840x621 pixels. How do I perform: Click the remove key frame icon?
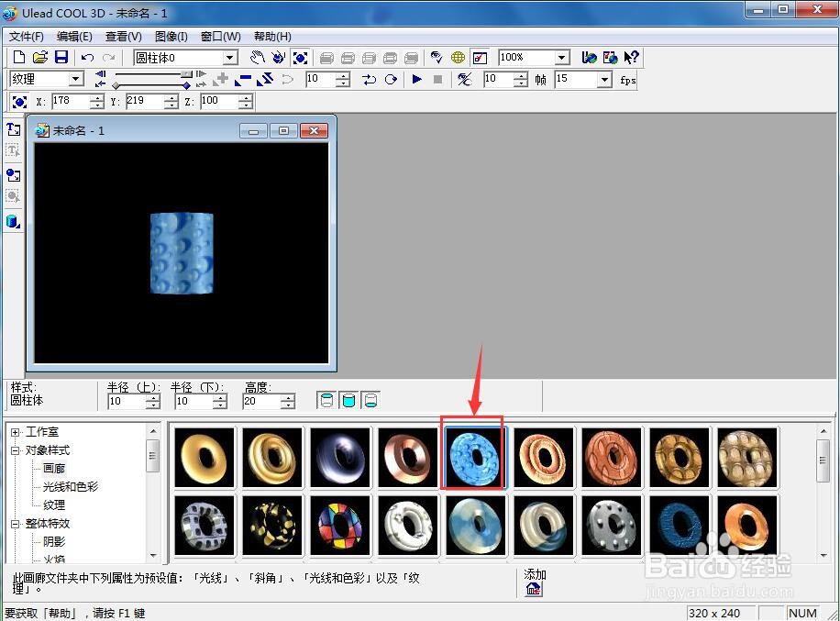point(243,80)
